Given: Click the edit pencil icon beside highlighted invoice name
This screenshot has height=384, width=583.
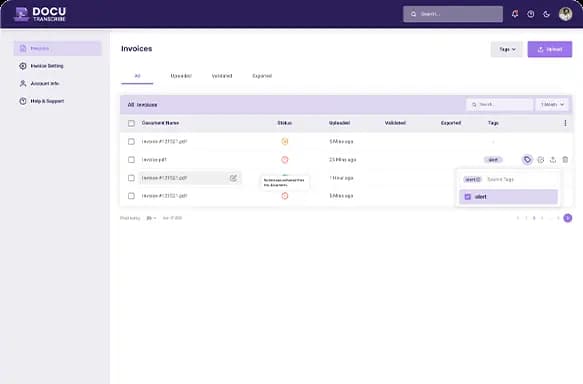Looking at the screenshot, I should [233, 178].
